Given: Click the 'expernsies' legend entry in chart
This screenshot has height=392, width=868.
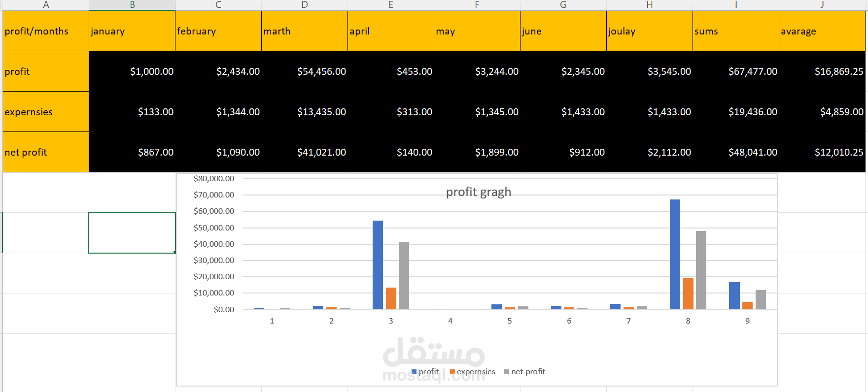Looking at the screenshot, I should tap(473, 372).
